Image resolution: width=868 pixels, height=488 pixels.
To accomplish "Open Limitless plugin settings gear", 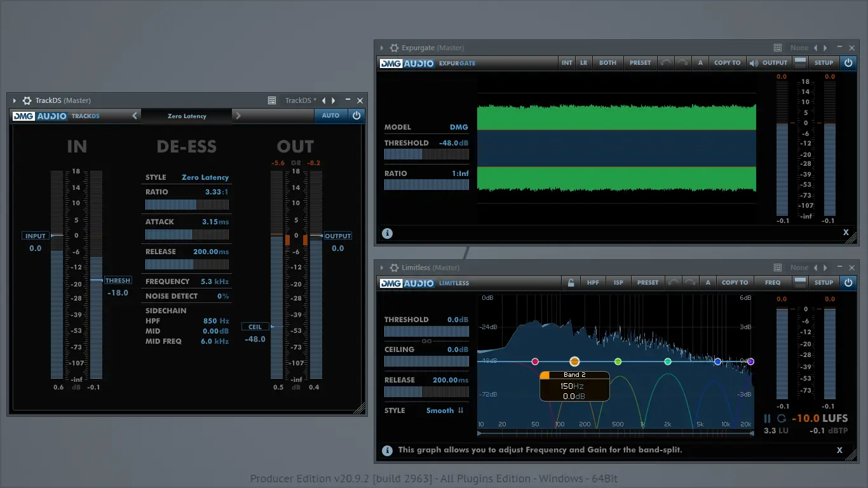I will [x=394, y=268].
